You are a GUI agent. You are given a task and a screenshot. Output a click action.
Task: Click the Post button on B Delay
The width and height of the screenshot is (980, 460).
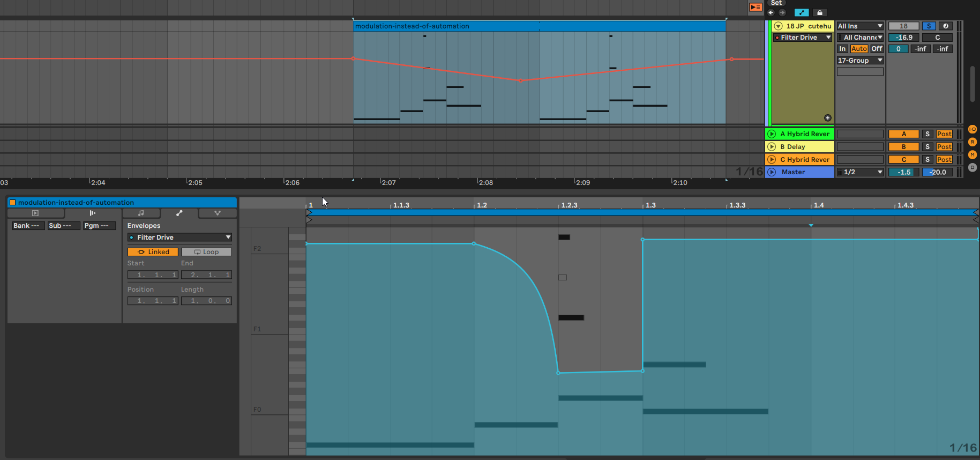944,147
